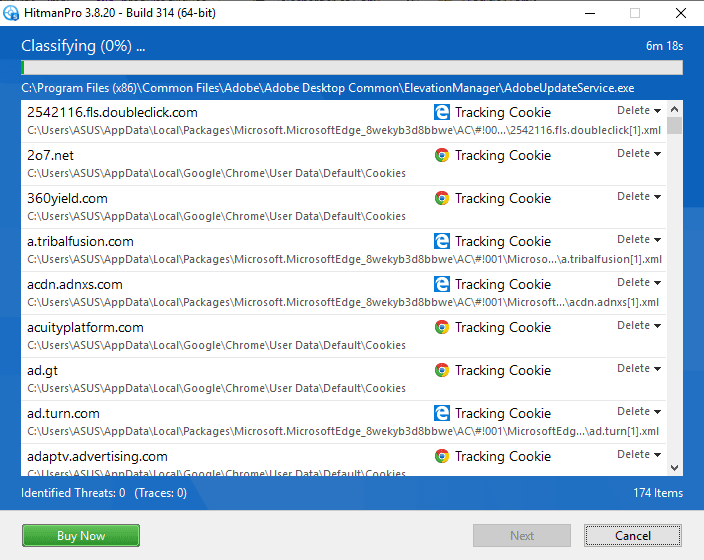The width and height of the screenshot is (704, 560).
Task: Click the scan progress bar
Action: click(x=352, y=68)
